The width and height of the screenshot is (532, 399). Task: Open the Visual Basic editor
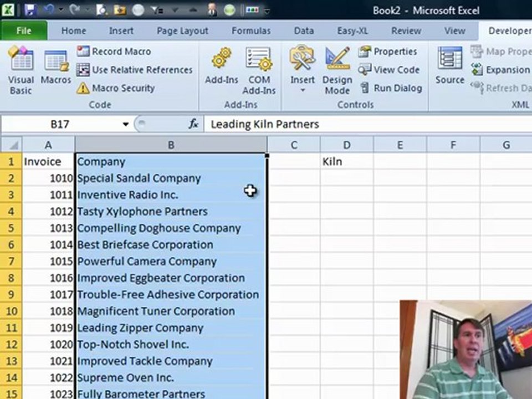[21, 70]
